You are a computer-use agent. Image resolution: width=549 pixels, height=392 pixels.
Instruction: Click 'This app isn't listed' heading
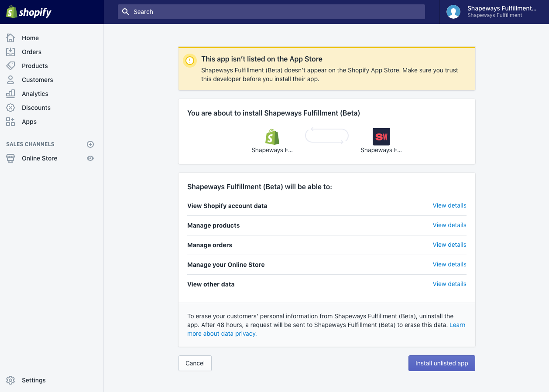(x=262, y=59)
